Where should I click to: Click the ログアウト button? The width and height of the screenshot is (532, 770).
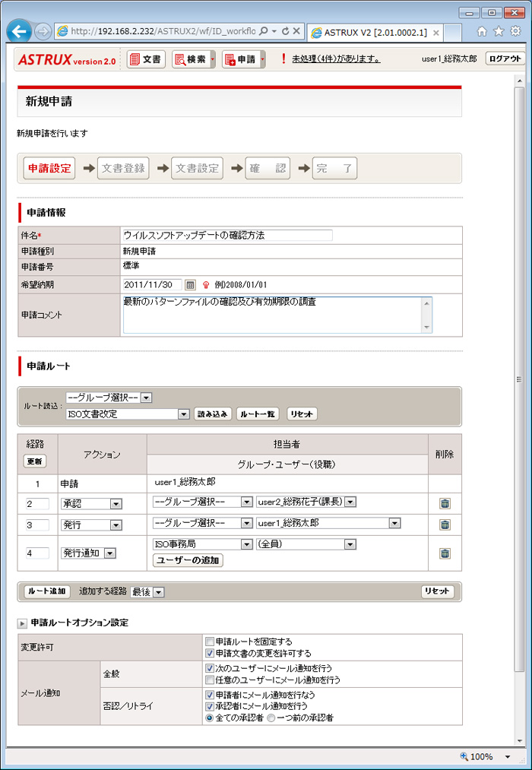point(505,59)
